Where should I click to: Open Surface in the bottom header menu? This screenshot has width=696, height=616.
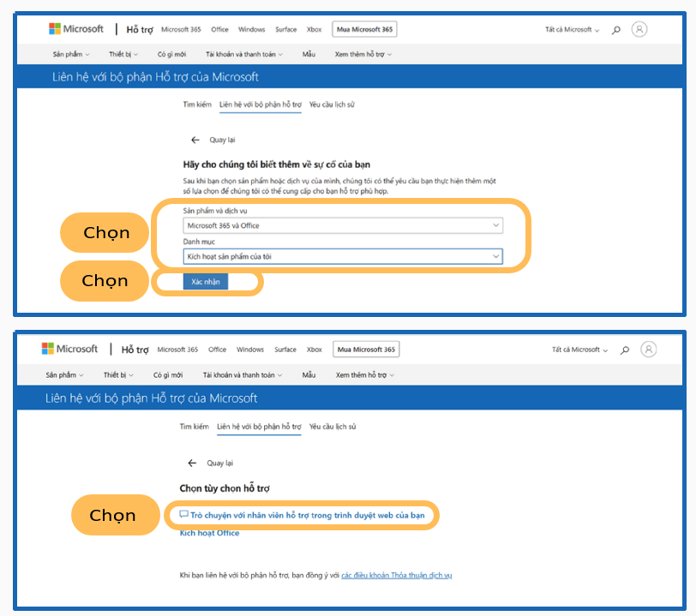285,350
